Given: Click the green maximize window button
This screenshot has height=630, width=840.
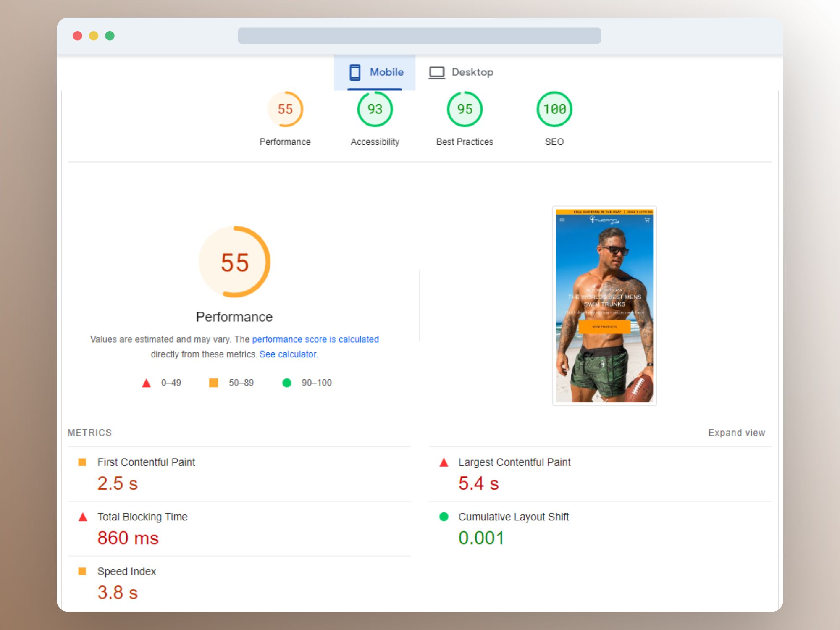Looking at the screenshot, I should (110, 36).
